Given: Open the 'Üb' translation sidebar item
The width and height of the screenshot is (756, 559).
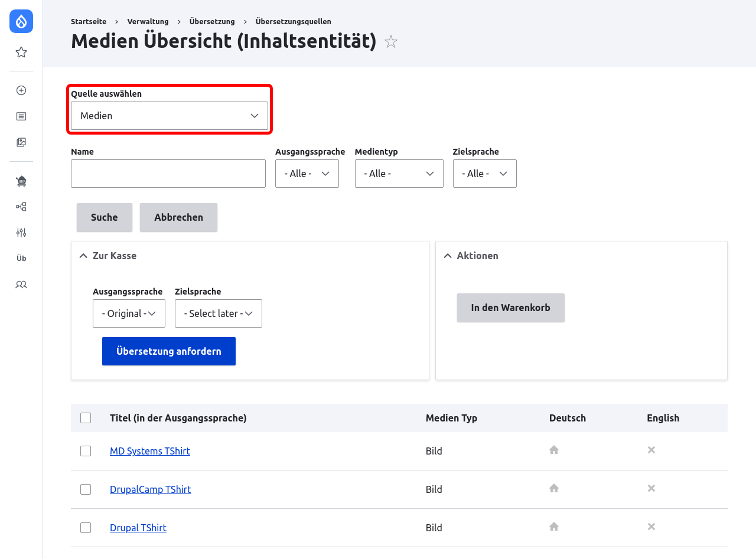Looking at the screenshot, I should (x=21, y=259).
